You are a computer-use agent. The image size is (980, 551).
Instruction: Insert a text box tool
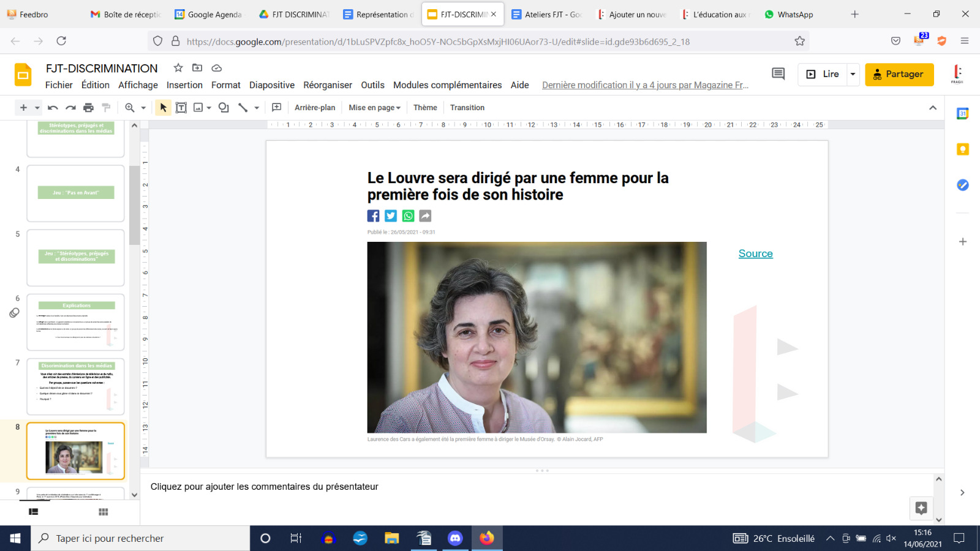click(181, 108)
